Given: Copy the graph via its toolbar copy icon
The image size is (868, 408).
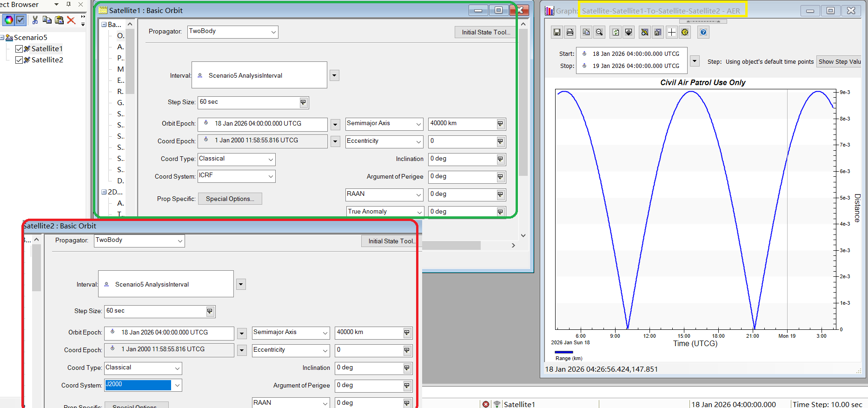Looking at the screenshot, I should 586,32.
